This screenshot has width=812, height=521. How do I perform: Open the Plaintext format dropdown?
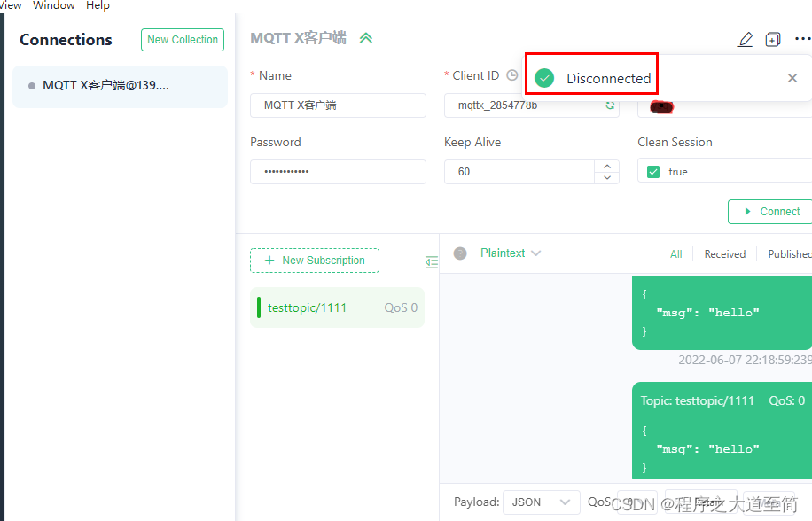pyautogui.click(x=510, y=253)
